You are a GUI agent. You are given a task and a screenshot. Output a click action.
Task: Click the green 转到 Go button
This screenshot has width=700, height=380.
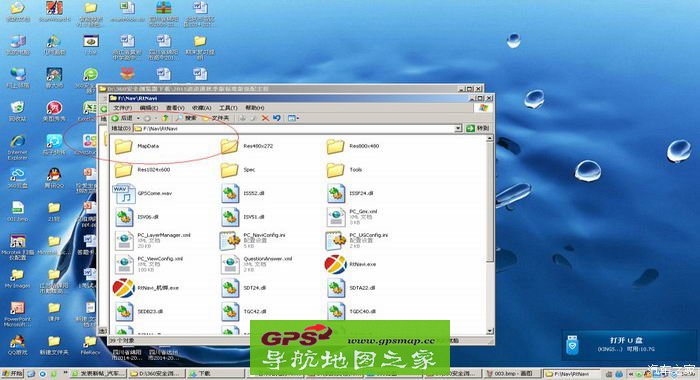(478, 129)
